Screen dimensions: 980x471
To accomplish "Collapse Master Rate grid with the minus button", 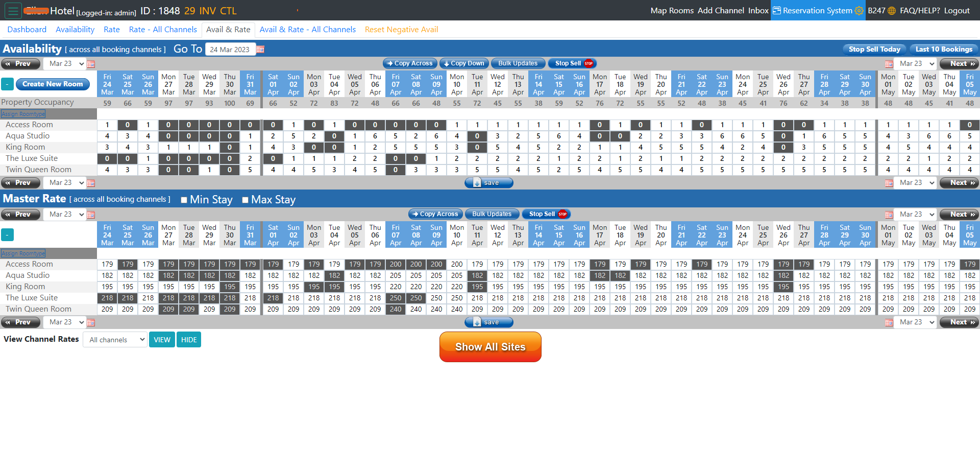I will coord(7,235).
